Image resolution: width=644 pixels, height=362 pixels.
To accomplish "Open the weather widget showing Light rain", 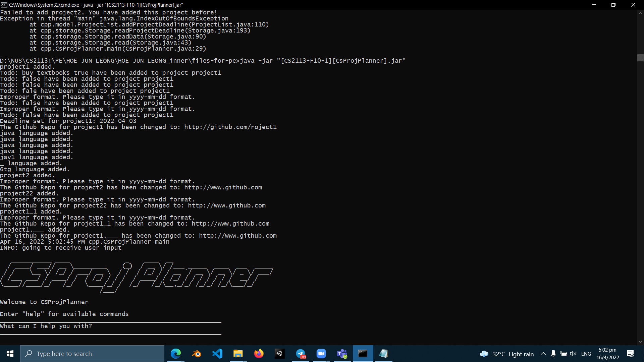I will coord(507,354).
